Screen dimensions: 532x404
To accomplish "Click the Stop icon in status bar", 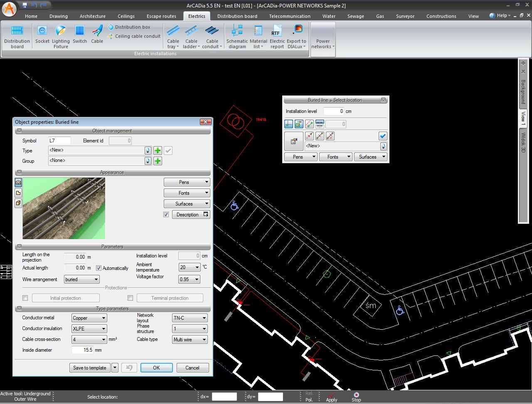I will tap(356, 395).
